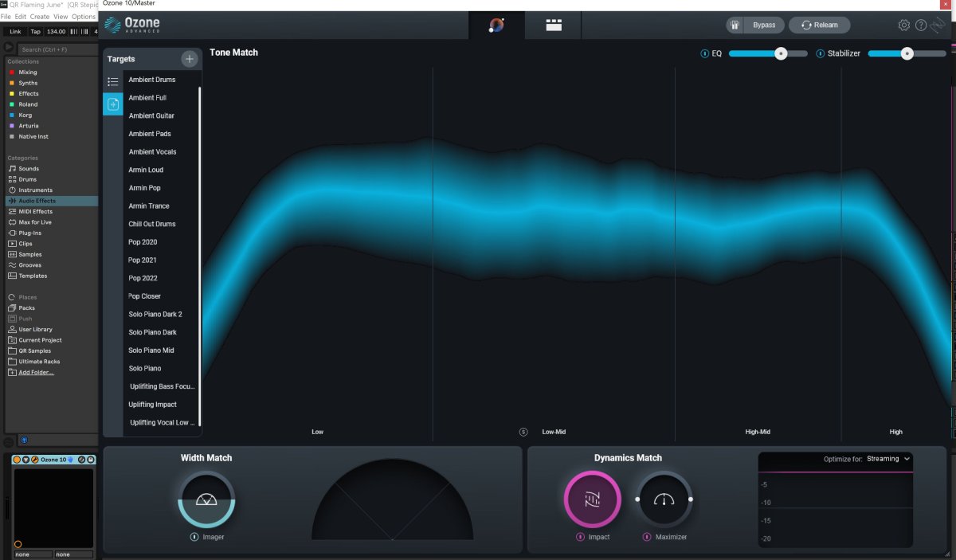Screen dimensions: 956x560
Task: Select the custom reference file targets icon
Action: click(x=113, y=104)
